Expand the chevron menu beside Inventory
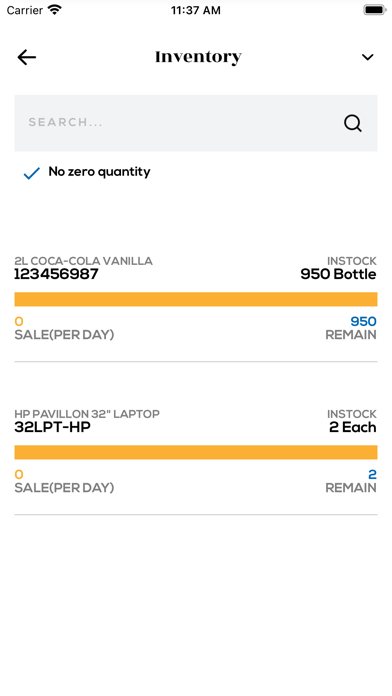The image size is (392, 696). click(x=368, y=57)
